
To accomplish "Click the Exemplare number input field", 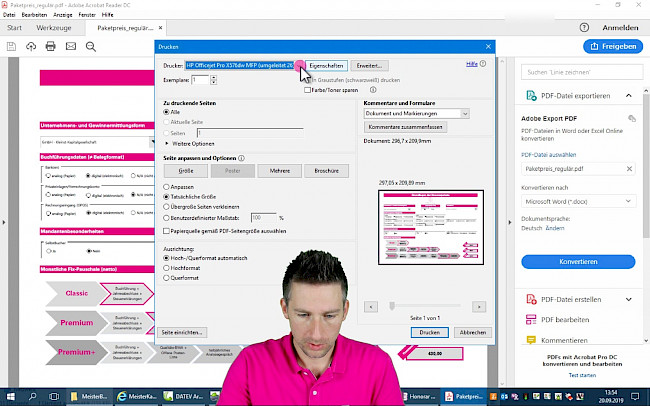I will click(x=199, y=78).
